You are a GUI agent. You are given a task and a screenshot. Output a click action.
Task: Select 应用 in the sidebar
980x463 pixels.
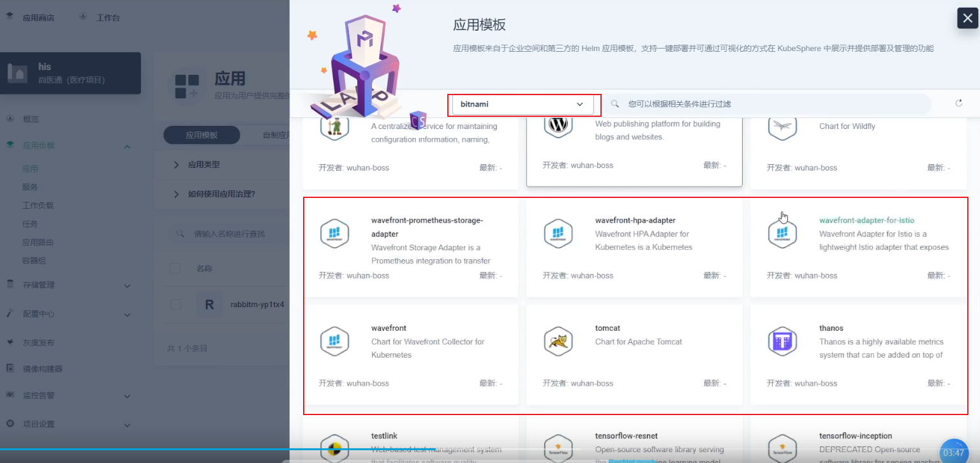(30, 169)
